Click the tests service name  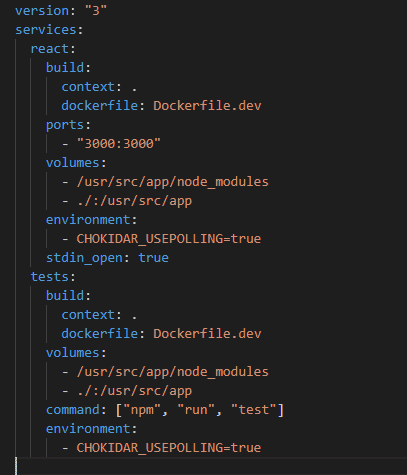50,277
